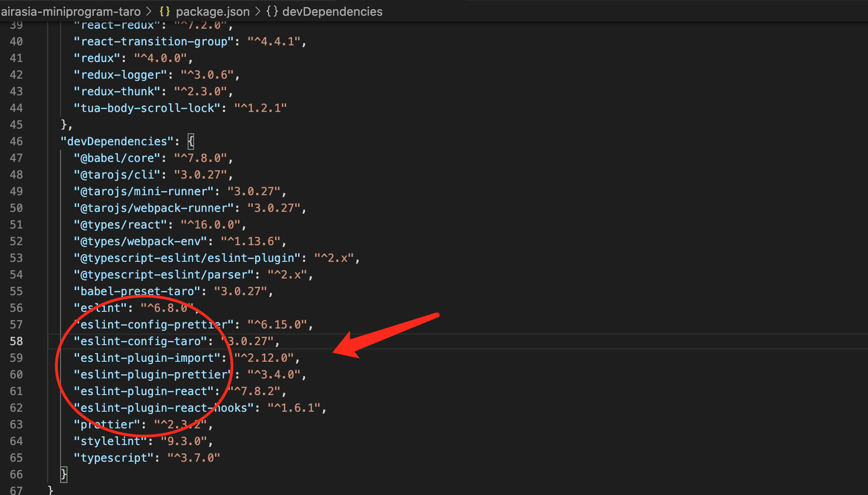868x495 pixels.
Task: Click the "^2.12.0" version value
Action: [x=264, y=358]
